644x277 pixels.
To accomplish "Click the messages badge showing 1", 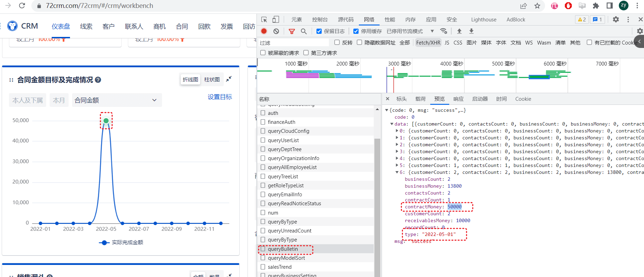I will [x=597, y=20].
